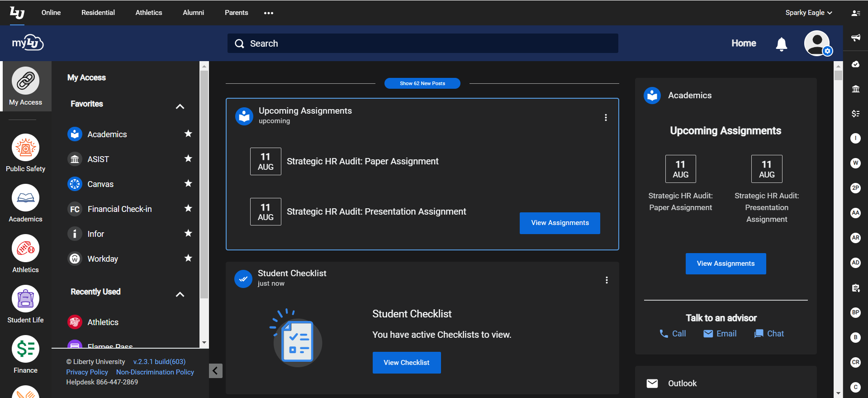The height and width of the screenshot is (398, 868).
Task: Open Student Life backpack icon
Action: [x=25, y=304]
